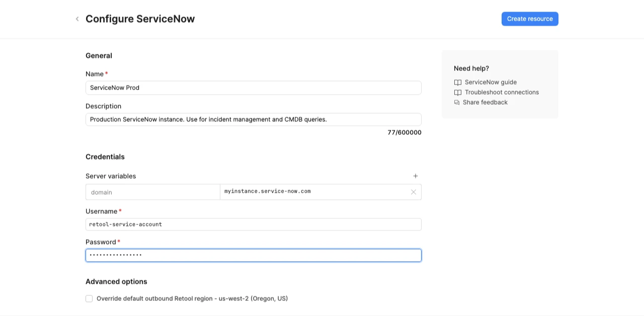Click into the Description text field
This screenshot has height=316, width=644.
click(253, 120)
